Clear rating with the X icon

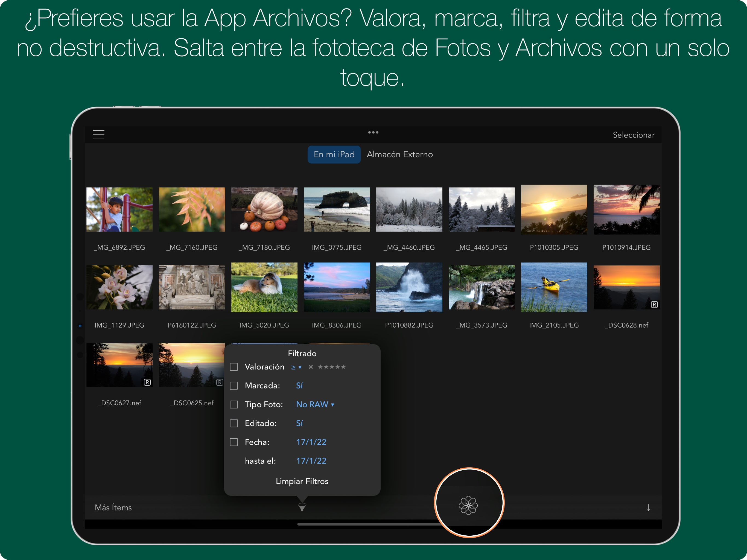coord(311,367)
